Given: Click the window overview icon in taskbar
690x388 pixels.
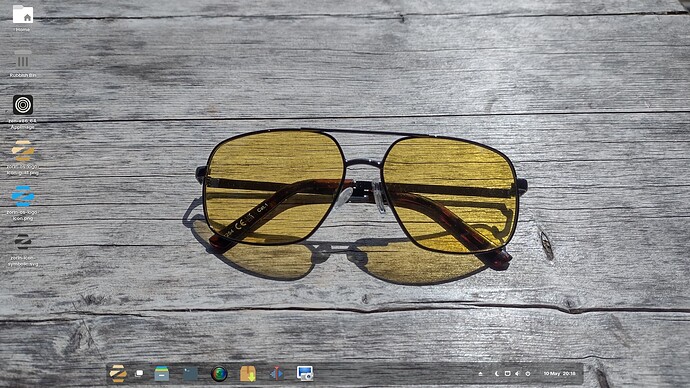Looking at the screenshot, I should 139,373.
